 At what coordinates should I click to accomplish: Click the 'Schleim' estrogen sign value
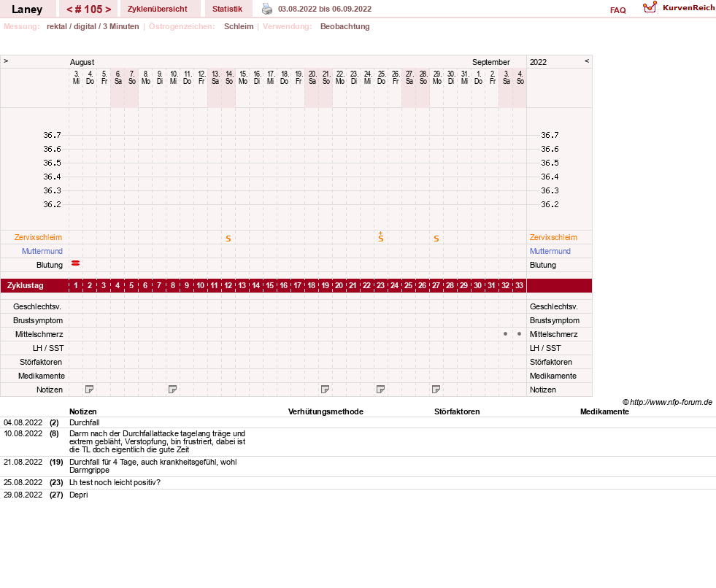tap(239, 26)
